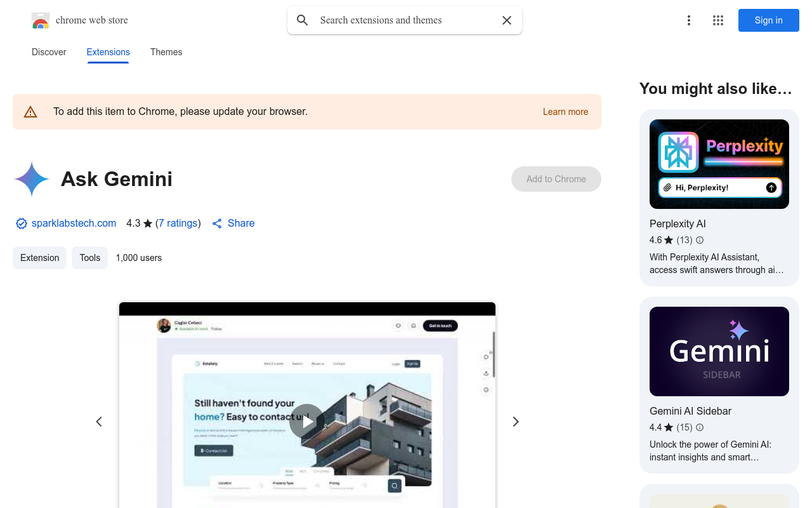The height and width of the screenshot is (508, 812).
Task: Open the Perplexity AI promo thumbnail
Action: (x=719, y=164)
